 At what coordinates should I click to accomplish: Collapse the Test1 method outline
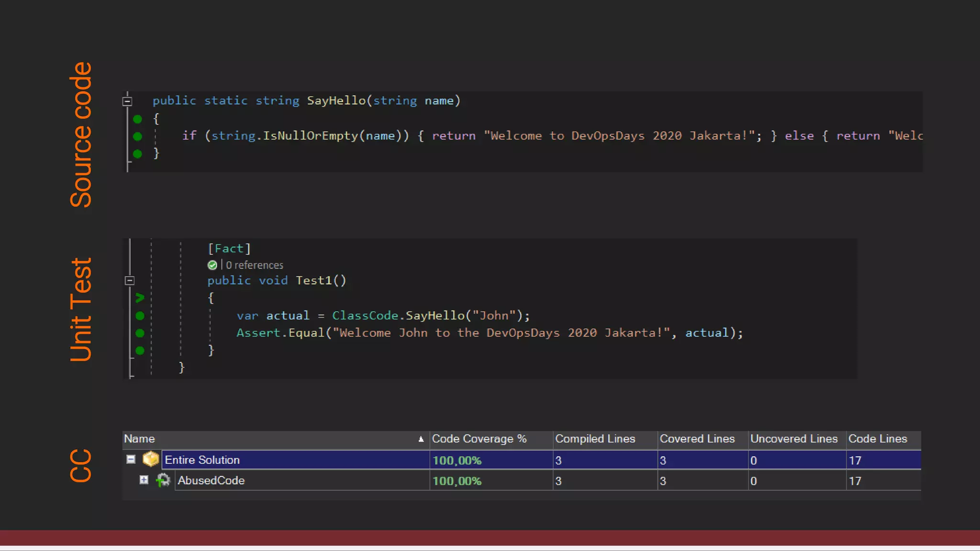point(129,281)
